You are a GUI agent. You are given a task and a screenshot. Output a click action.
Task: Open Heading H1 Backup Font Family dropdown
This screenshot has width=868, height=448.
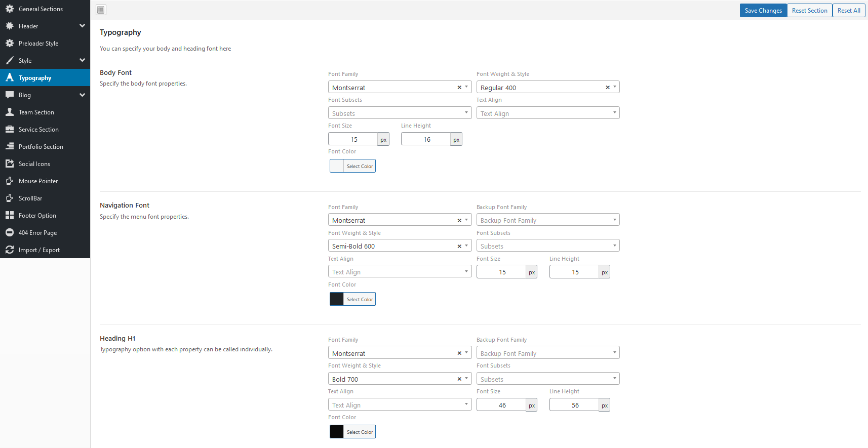pos(548,353)
